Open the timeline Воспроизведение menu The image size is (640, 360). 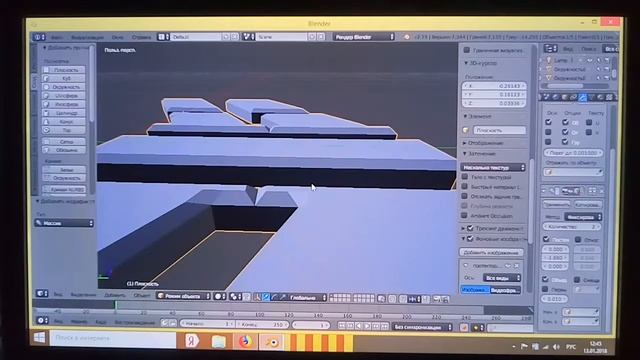coord(135,322)
